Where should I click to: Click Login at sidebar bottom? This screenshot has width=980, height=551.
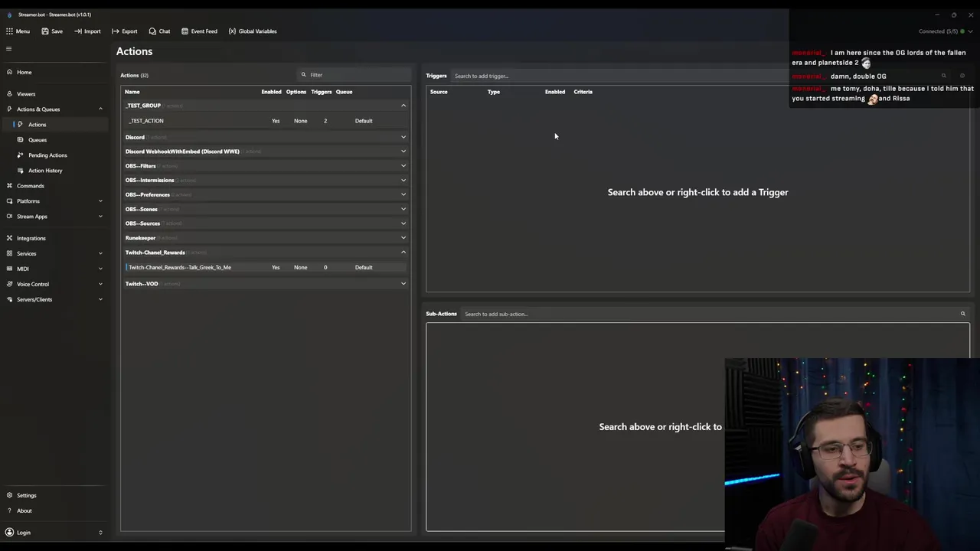[54, 533]
